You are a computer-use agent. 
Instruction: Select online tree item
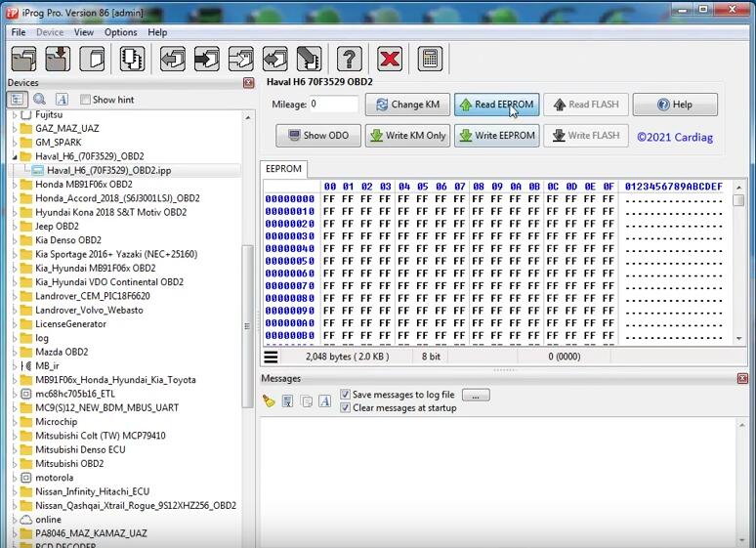[x=48, y=520]
